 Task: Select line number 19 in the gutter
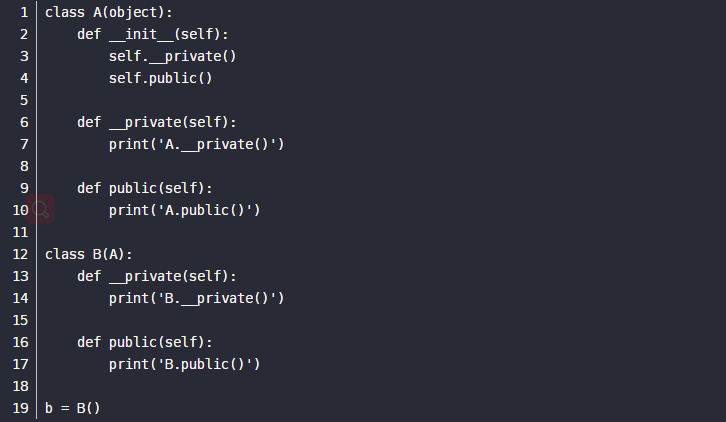(20, 408)
